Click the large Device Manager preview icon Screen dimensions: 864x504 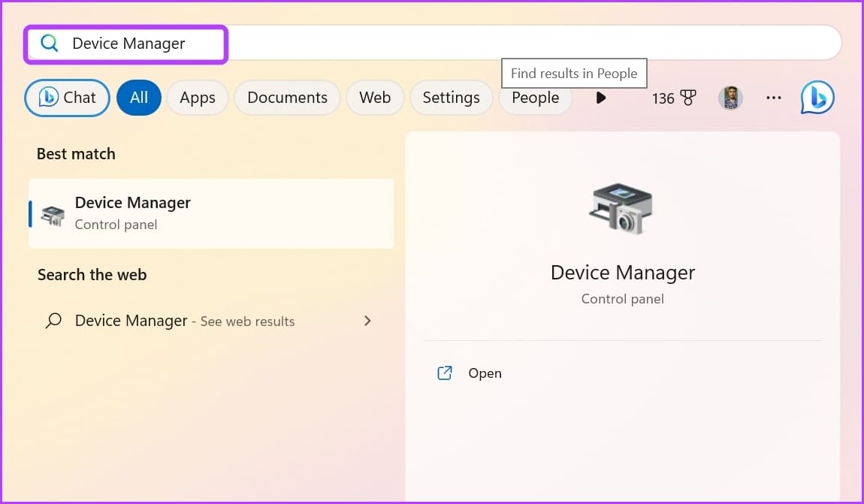click(622, 209)
